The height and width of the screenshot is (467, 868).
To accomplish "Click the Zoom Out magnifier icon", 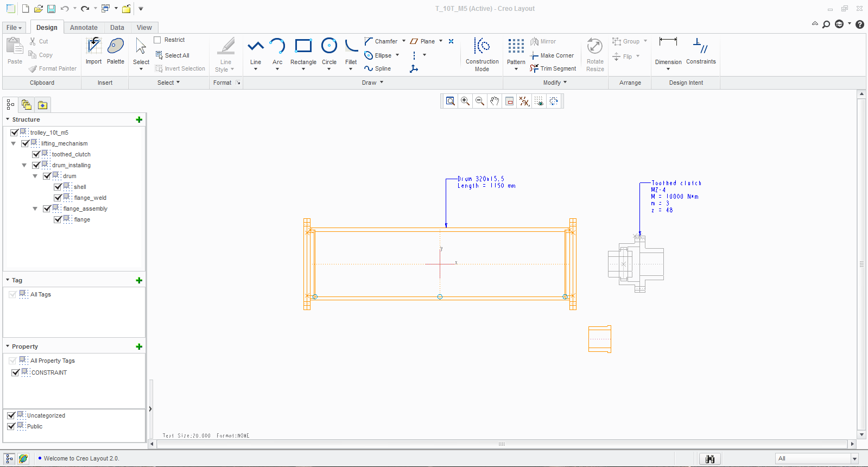I will (x=480, y=101).
